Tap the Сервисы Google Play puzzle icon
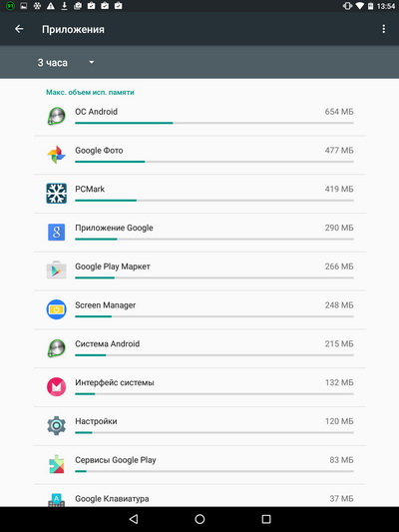This screenshot has width=399, height=532. (56, 464)
